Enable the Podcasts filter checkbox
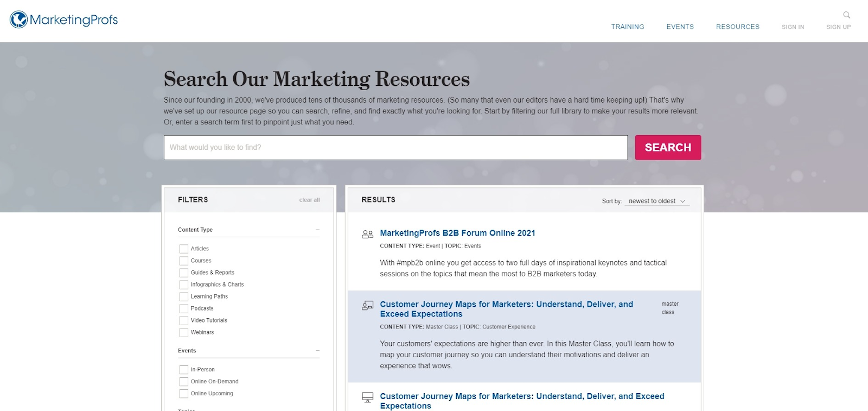The height and width of the screenshot is (411, 868). click(x=184, y=308)
